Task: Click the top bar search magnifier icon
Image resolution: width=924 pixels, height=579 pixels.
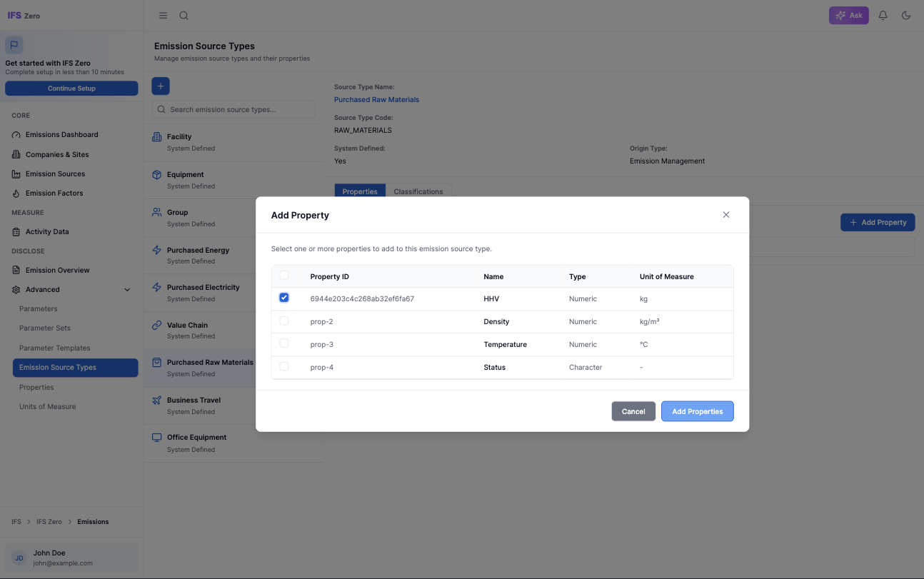Action: pyautogui.click(x=184, y=15)
